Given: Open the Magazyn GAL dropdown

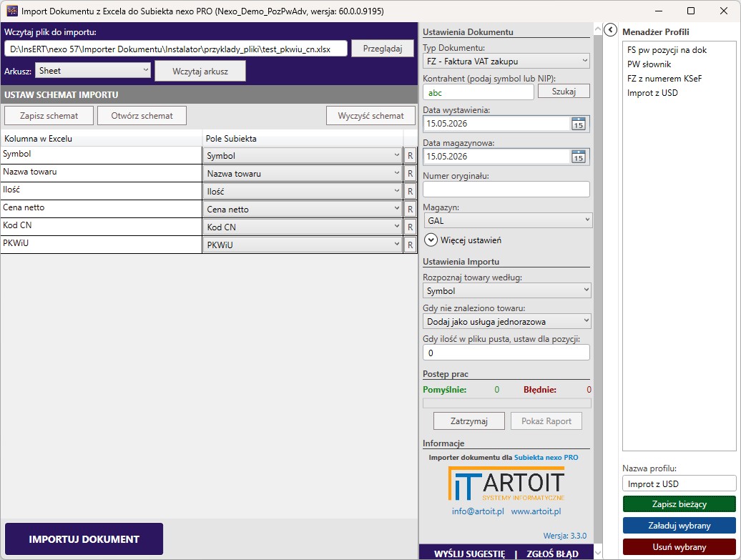Looking at the screenshot, I should click(x=507, y=220).
